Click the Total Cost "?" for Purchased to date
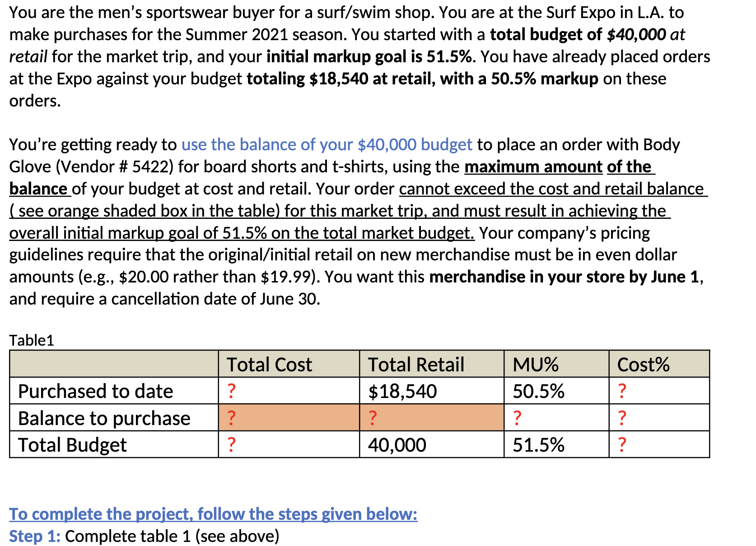The width and height of the screenshot is (756, 546). pos(231,391)
